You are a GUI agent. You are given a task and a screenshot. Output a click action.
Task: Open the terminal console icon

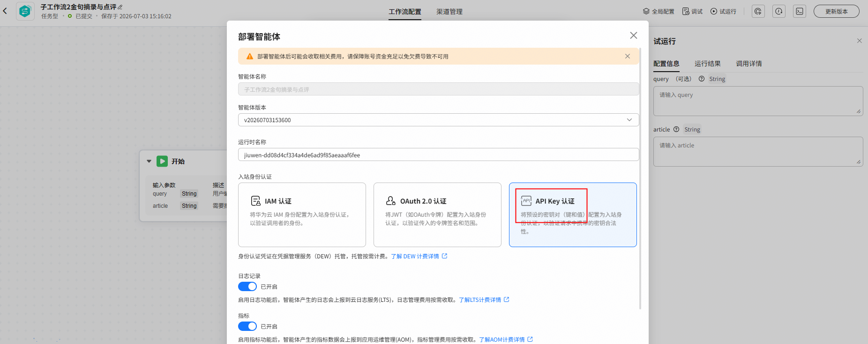point(800,11)
